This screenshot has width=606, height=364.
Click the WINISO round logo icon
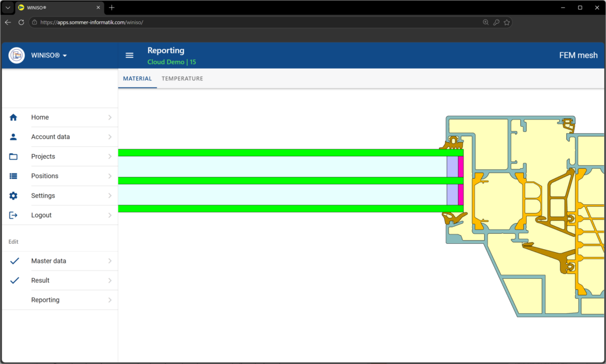point(17,55)
